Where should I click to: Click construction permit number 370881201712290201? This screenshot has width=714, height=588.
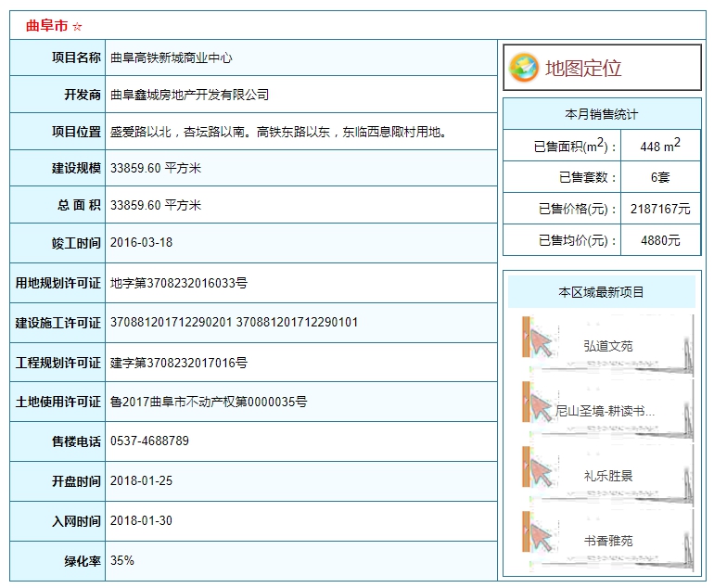172,323
